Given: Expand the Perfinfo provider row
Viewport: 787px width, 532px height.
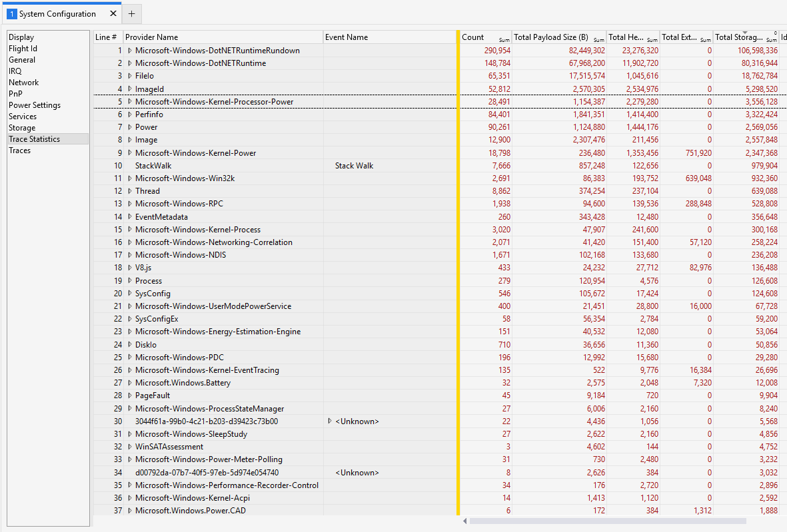Looking at the screenshot, I should pyautogui.click(x=129, y=115).
